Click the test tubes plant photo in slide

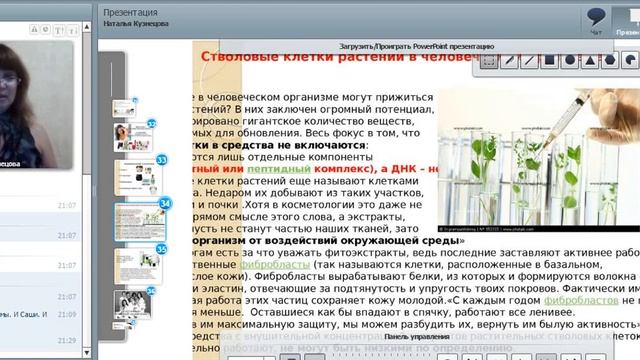tap(539, 160)
